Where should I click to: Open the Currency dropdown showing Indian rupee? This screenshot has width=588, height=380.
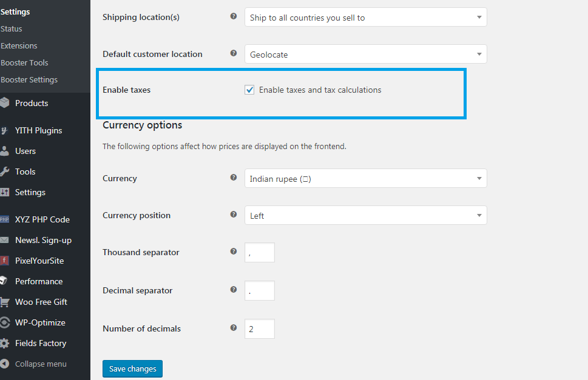(366, 178)
